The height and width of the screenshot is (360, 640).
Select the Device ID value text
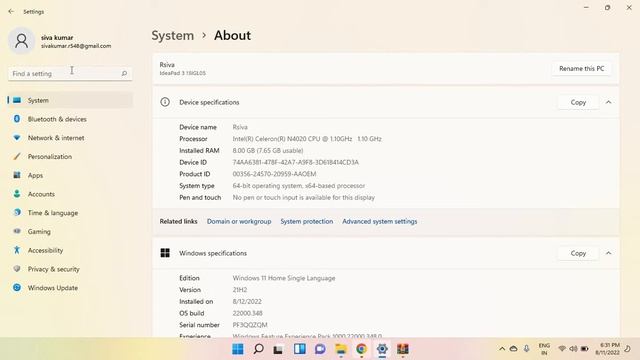coord(296,162)
